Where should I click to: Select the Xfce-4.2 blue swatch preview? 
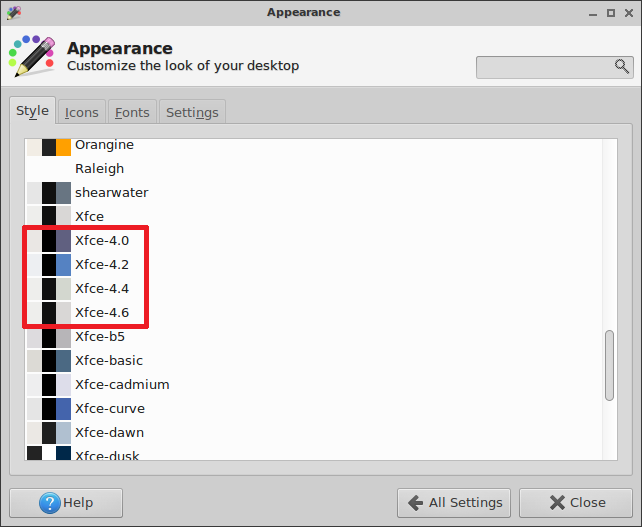coord(63,265)
